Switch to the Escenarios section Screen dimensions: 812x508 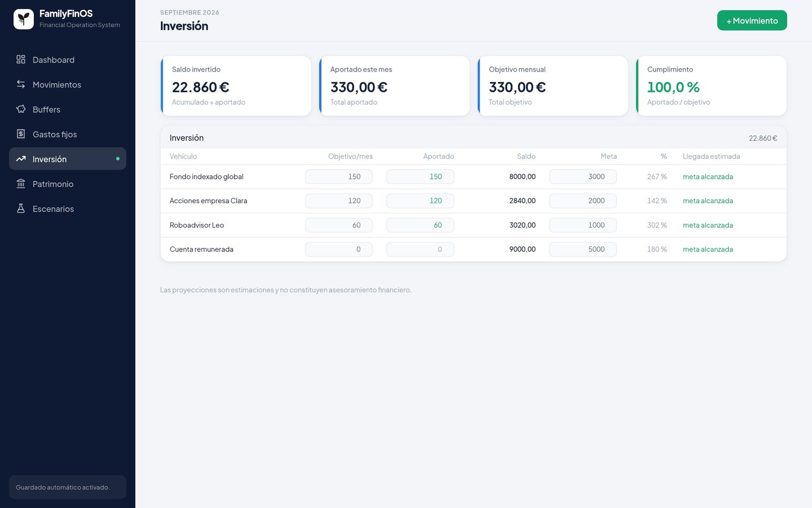pos(67,209)
